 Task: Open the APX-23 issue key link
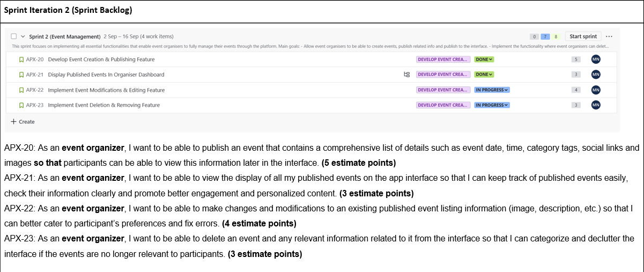35,105
